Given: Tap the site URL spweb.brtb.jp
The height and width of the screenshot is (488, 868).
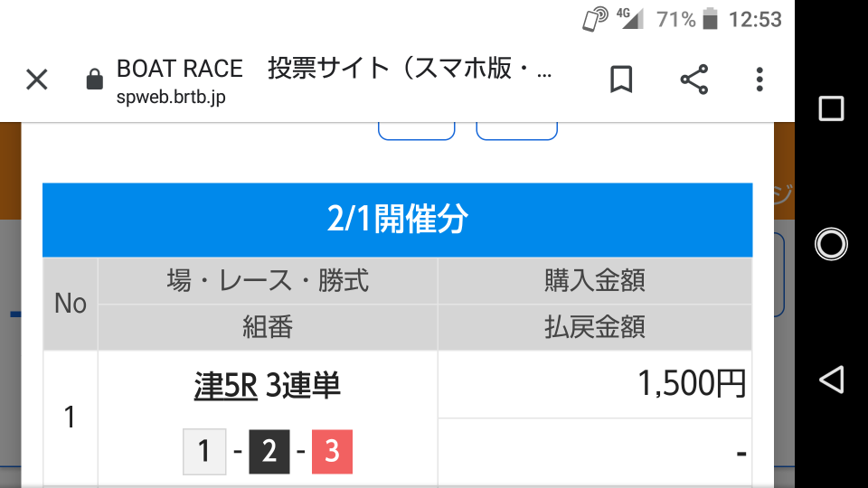Looking at the screenshot, I should 171,98.
